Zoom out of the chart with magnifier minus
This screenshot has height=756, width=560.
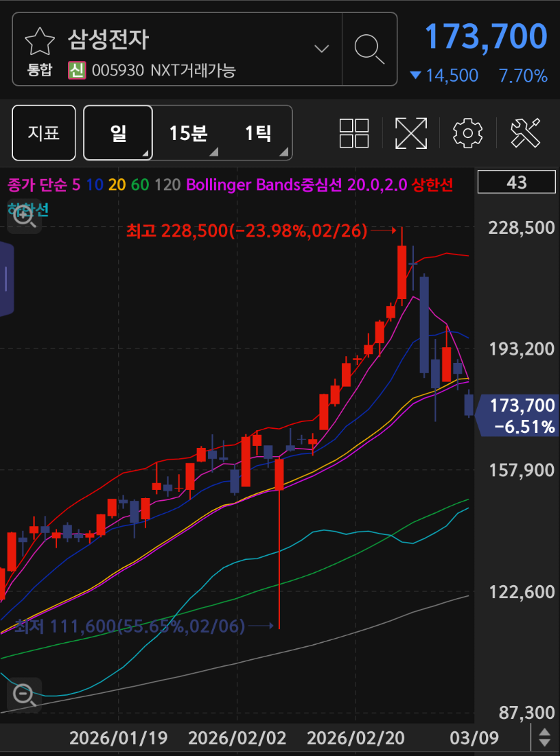(24, 695)
